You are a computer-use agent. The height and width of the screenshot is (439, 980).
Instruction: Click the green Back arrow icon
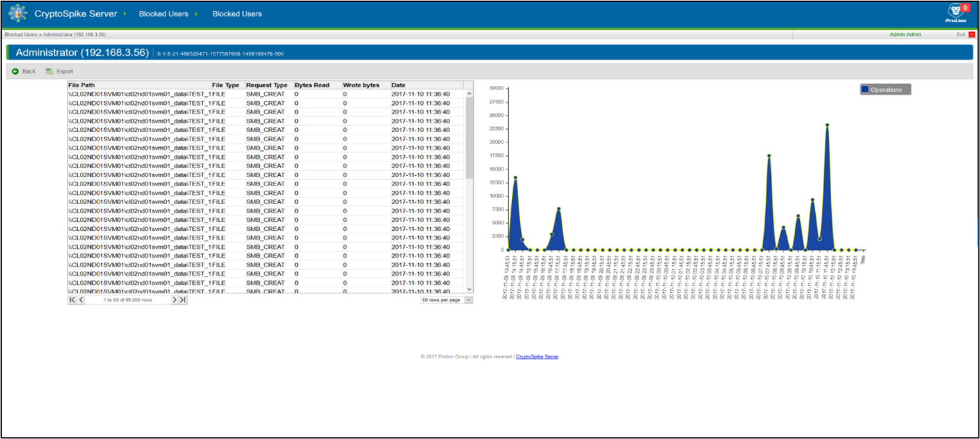(x=15, y=71)
